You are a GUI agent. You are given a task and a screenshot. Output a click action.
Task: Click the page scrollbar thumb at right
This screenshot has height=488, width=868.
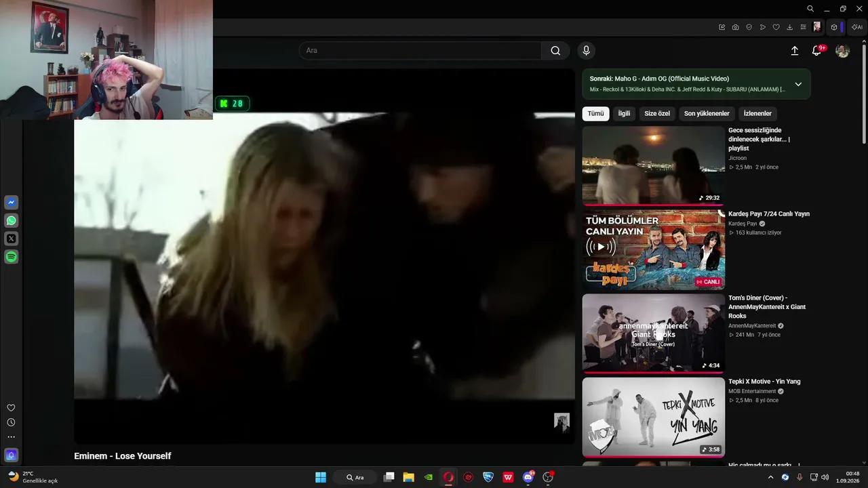point(864,94)
